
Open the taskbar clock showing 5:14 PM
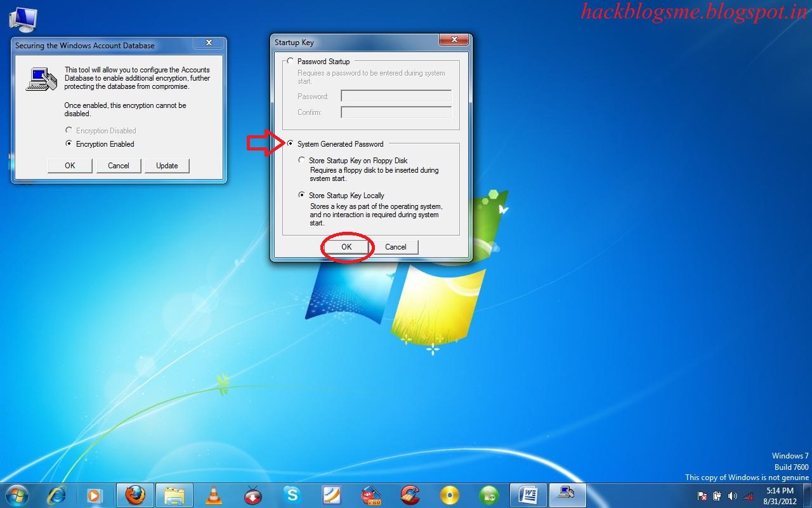(779, 495)
